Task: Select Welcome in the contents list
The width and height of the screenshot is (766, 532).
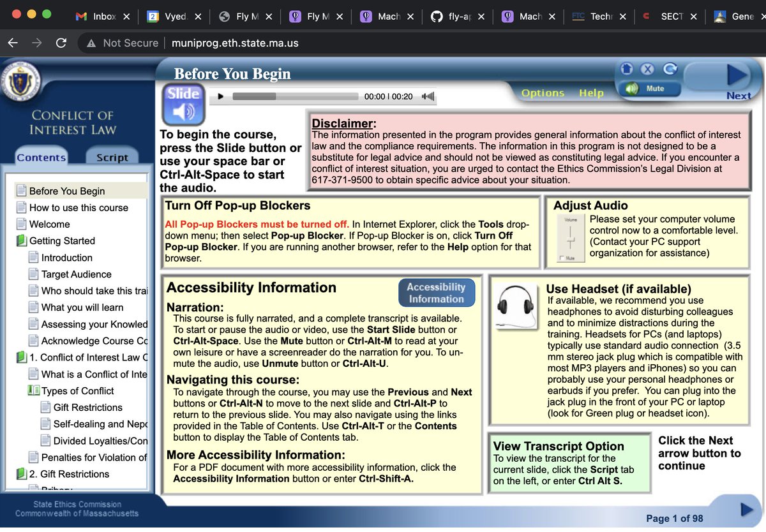Action: pos(49,224)
